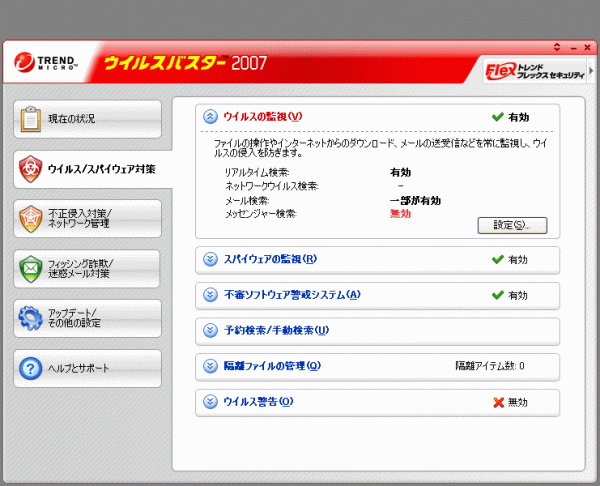This screenshot has width=600, height=486.
Task: Click the スパイウェアの監視(R) heading link
Action: click(x=270, y=259)
